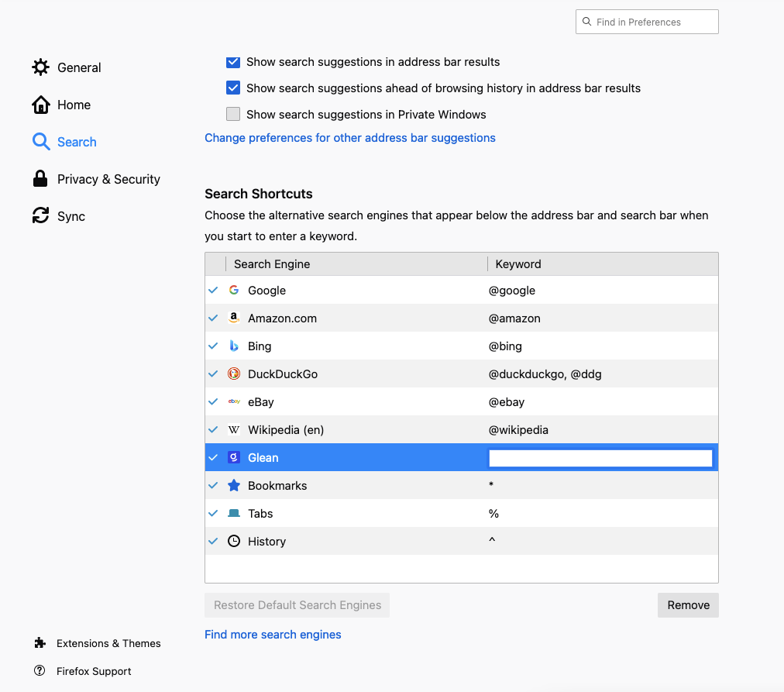This screenshot has height=692, width=784.
Task: Select the General gear icon
Action: click(x=40, y=67)
